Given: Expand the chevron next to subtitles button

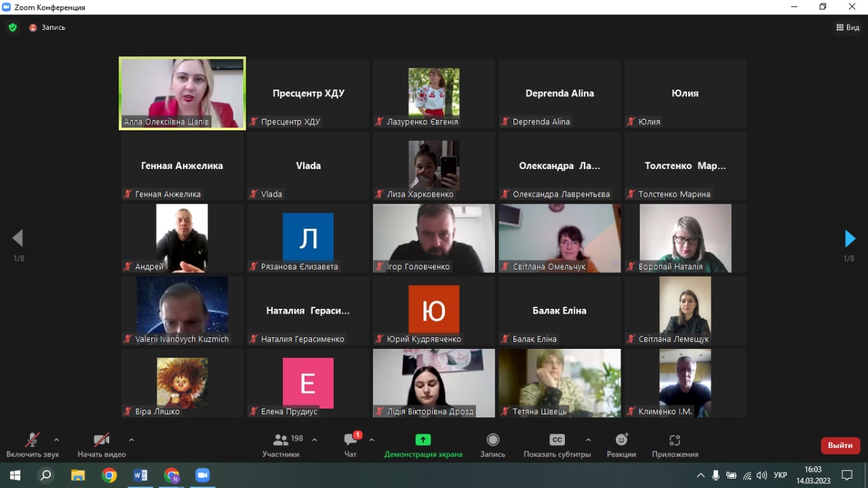Looking at the screenshot, I should [588, 439].
